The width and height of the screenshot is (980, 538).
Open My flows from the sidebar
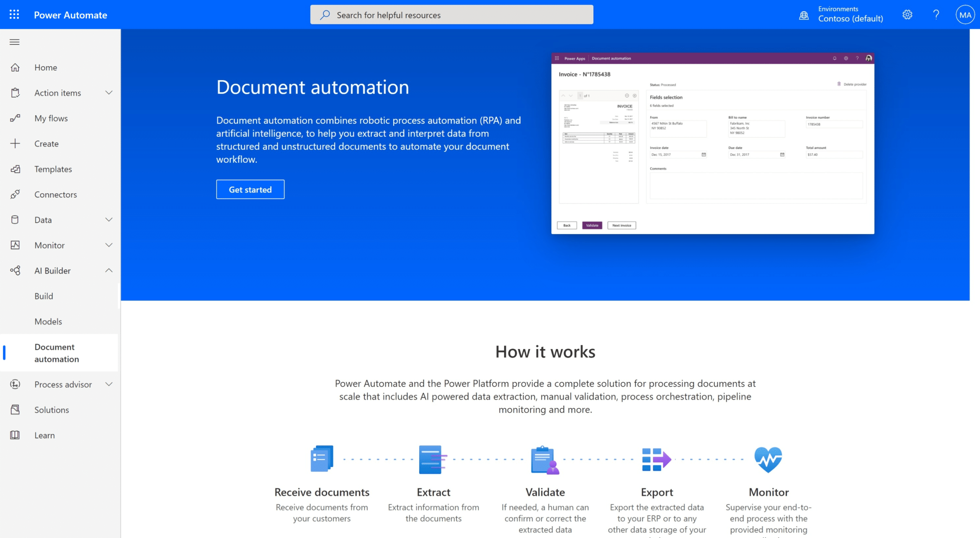(51, 118)
